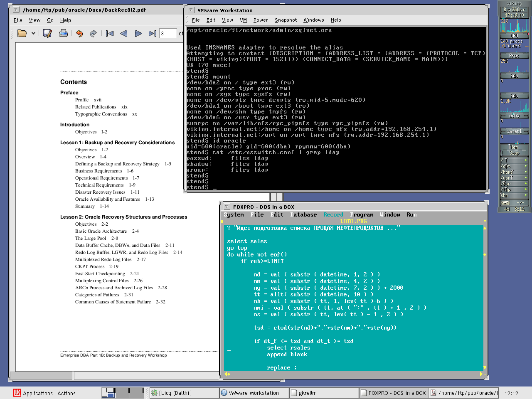Click the Swap meter in gkrellm
The height and width of the screenshot is (399, 532).
click(x=514, y=153)
